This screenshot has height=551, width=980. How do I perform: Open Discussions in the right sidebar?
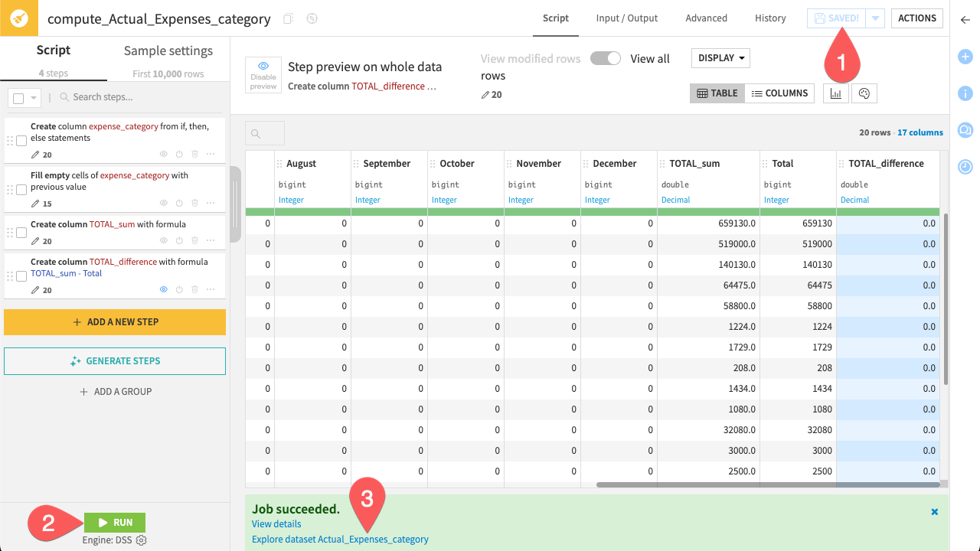(x=965, y=130)
